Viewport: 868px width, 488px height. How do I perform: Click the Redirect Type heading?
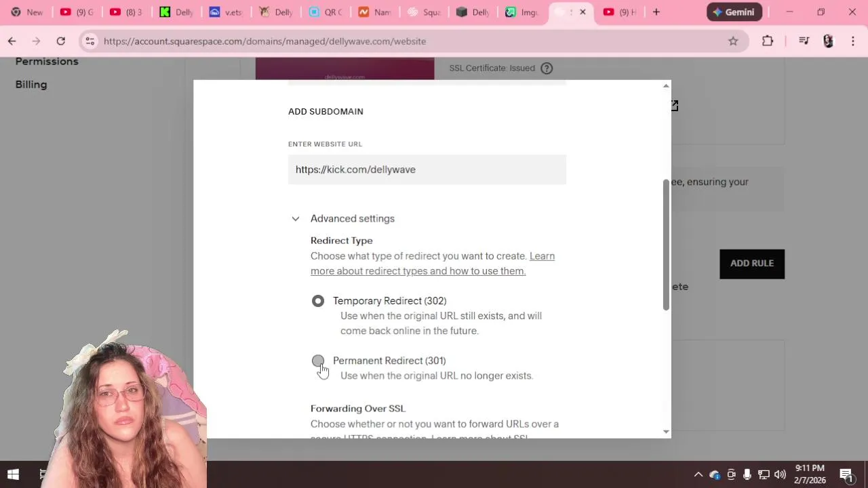(342, 241)
